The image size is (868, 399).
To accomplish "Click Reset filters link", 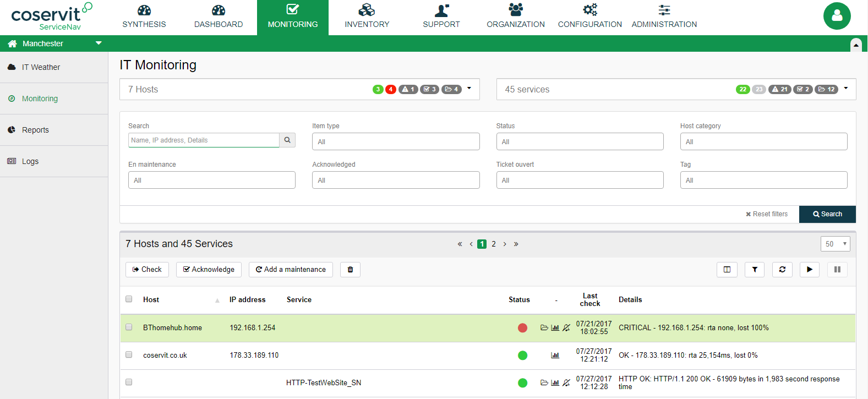I will pyautogui.click(x=766, y=214).
